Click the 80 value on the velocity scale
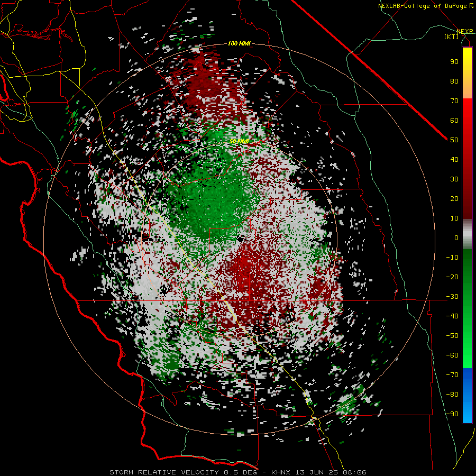Viewport: 476px width, 476px height. [454, 81]
